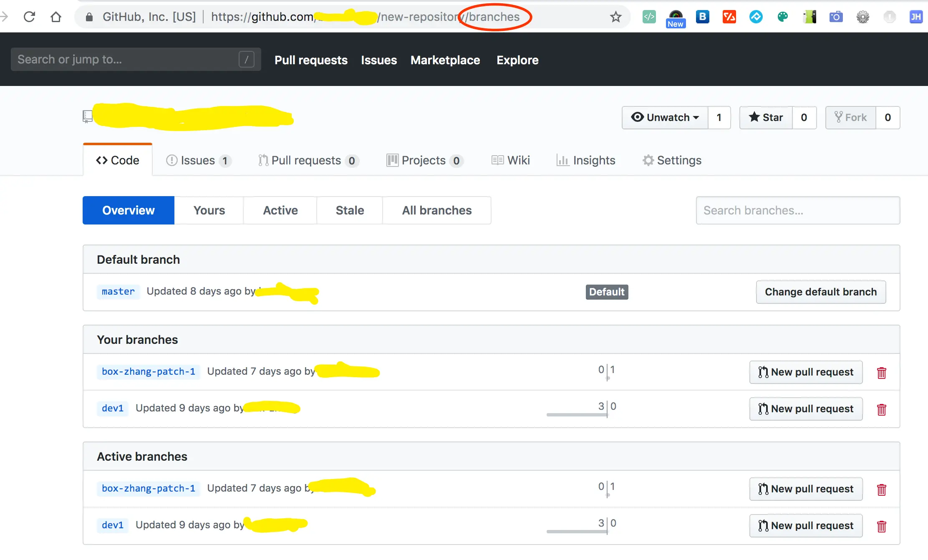Click the gear extension icon in toolbar
The width and height of the screenshot is (928, 560).
[x=862, y=17]
